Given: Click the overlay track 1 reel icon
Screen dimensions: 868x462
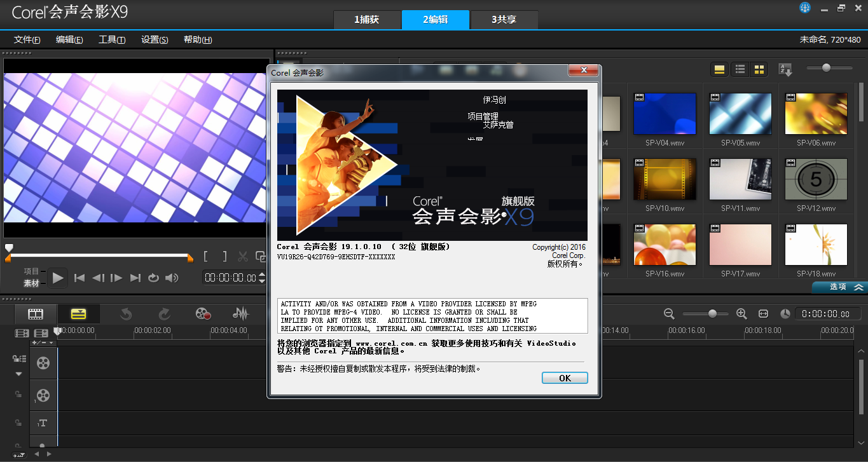Looking at the screenshot, I should (x=43, y=396).
